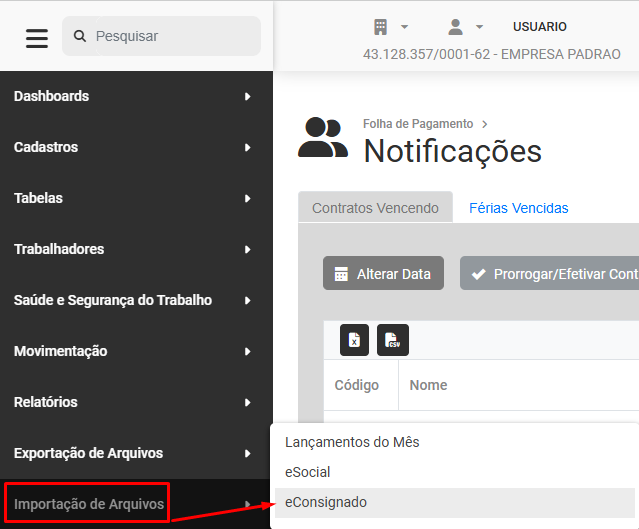Click the Notificações people icon

tap(323, 138)
